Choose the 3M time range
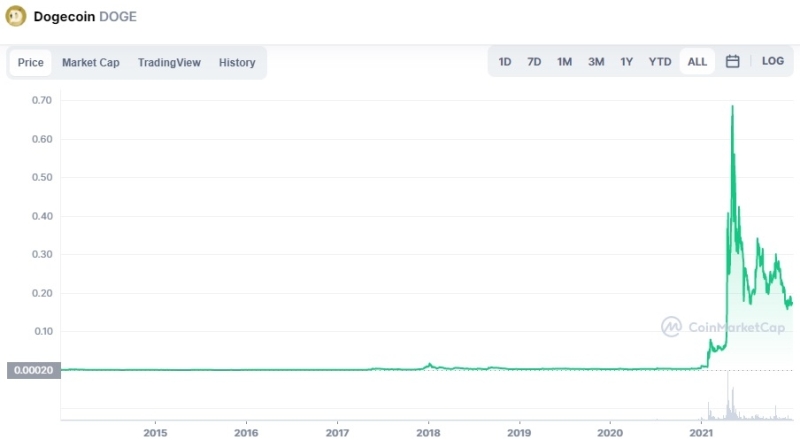 click(596, 62)
